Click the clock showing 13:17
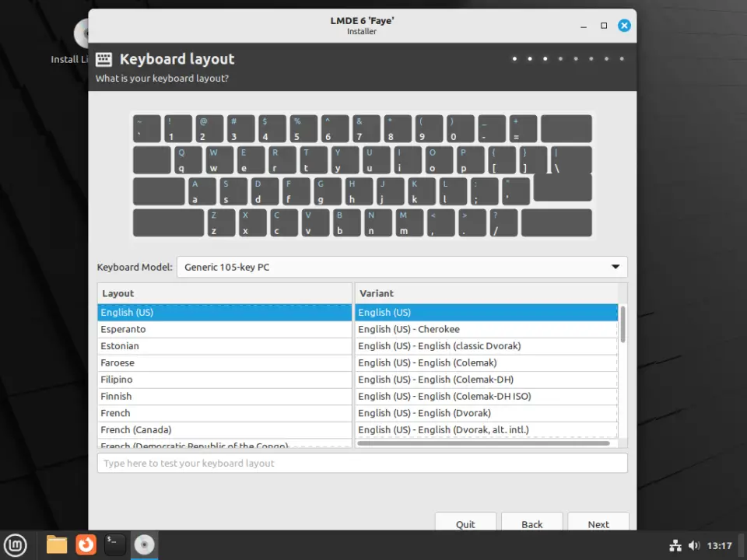The image size is (747, 560). [719, 546]
